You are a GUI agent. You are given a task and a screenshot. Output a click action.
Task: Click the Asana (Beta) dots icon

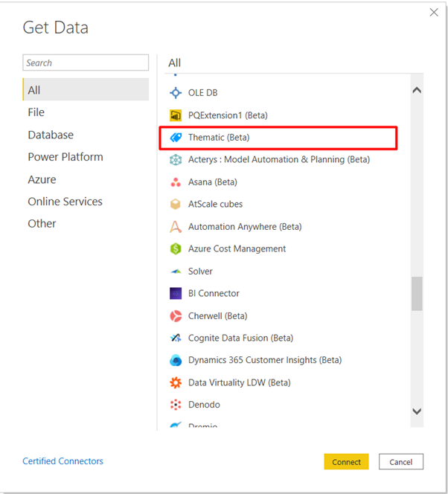coord(176,182)
